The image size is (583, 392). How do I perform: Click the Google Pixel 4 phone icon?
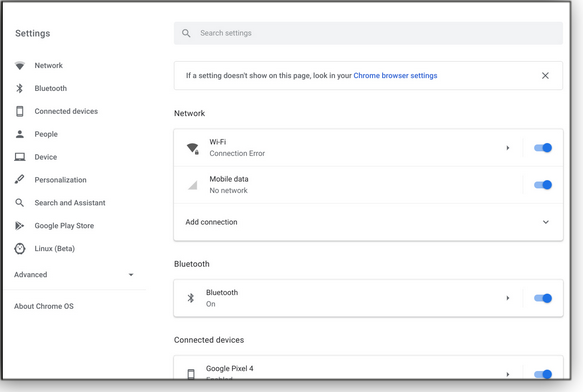191,373
